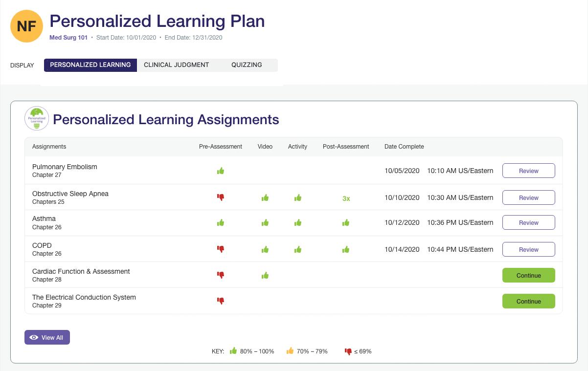Open the Quizzing tab
The height and width of the screenshot is (371, 588).
point(247,65)
